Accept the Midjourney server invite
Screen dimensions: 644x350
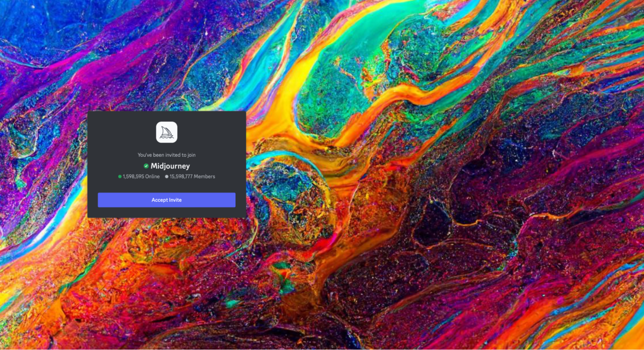pyautogui.click(x=167, y=200)
